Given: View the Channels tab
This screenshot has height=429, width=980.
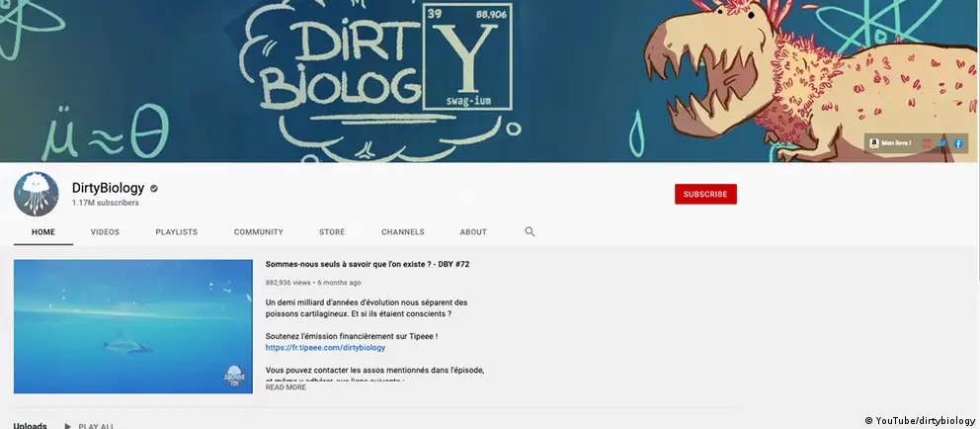Looking at the screenshot, I should [x=402, y=232].
